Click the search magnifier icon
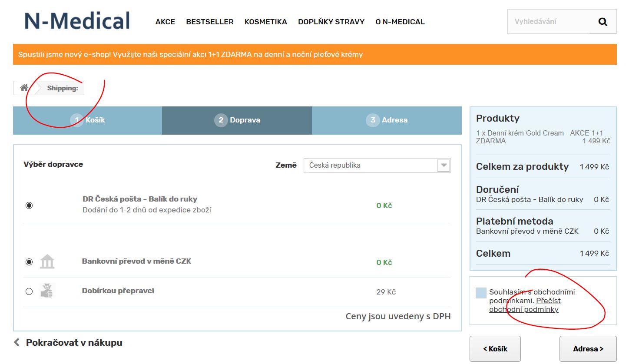Image resolution: width=629 pixels, height=364 pixels. [603, 22]
